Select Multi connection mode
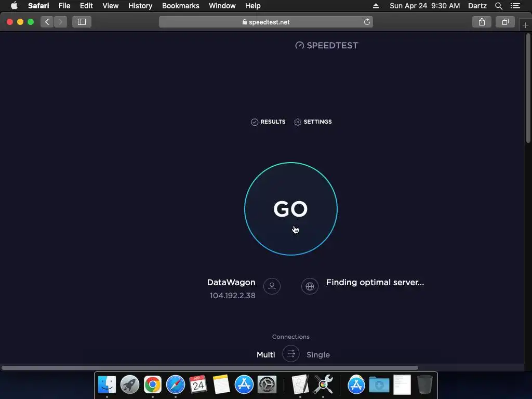This screenshot has width=532, height=399. (265, 354)
